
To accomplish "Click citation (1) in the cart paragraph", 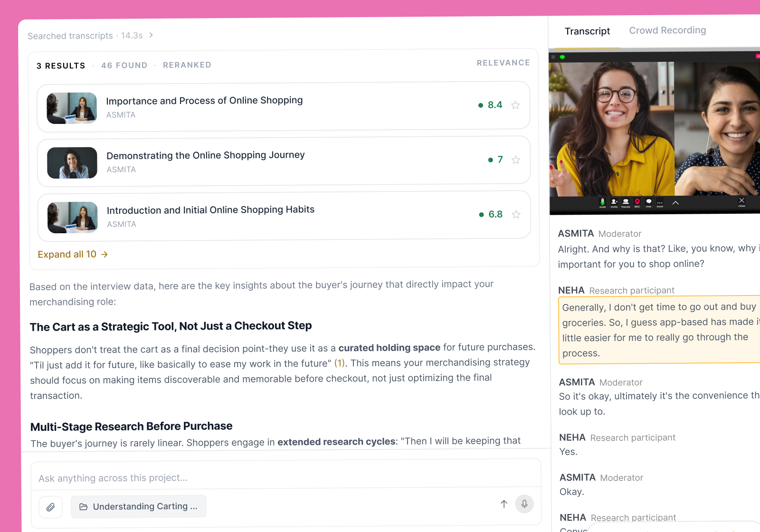I will [340, 363].
